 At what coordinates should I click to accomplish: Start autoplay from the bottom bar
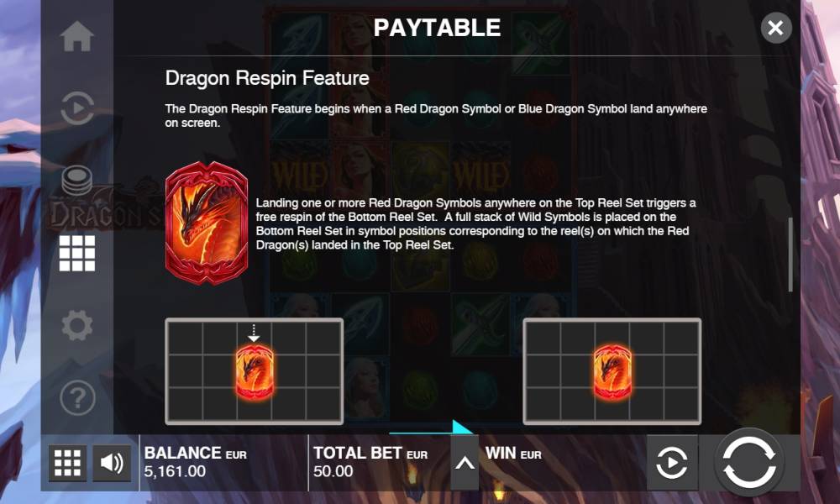(x=672, y=462)
